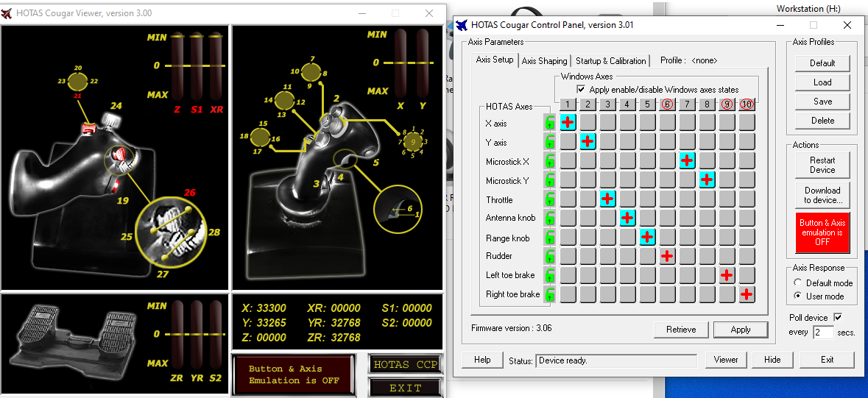Click the Range knob cross in column 5
Image resolution: width=868 pixels, height=398 pixels.
[x=647, y=237]
